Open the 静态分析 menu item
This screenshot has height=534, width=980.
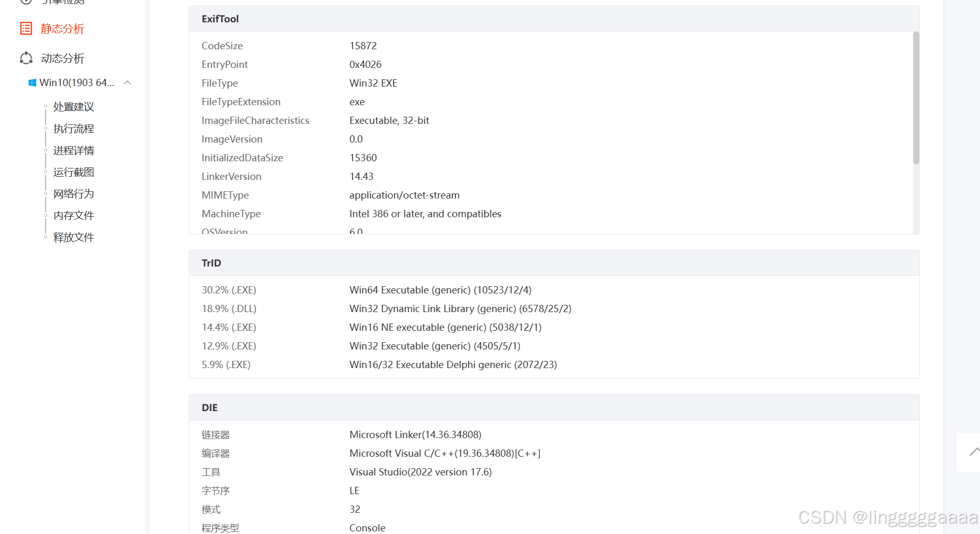point(62,29)
